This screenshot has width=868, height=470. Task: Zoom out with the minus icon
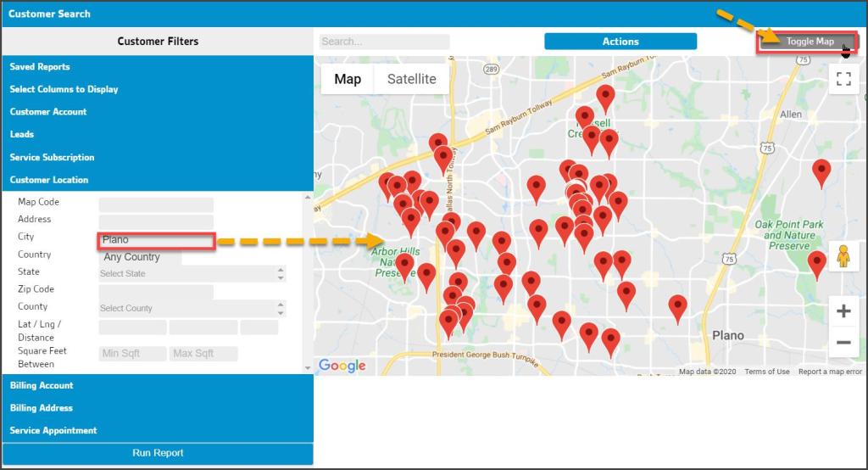(843, 342)
